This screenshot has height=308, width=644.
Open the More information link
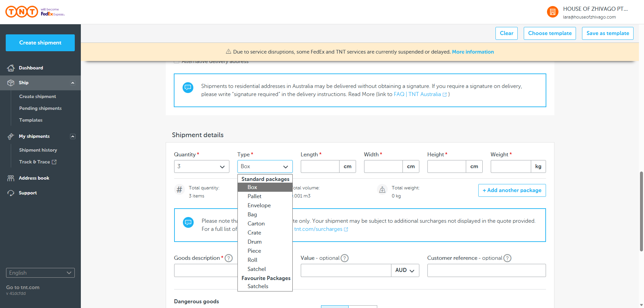(473, 52)
